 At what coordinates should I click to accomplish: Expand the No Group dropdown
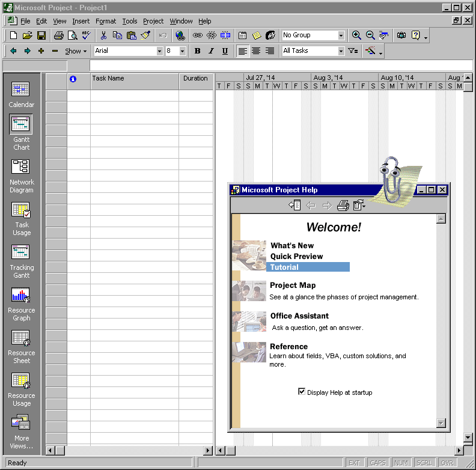point(341,35)
